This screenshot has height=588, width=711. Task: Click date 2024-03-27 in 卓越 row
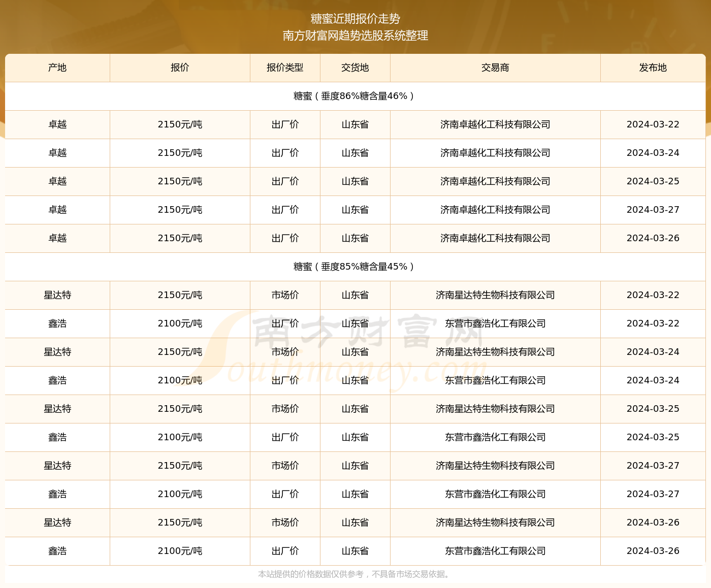click(653, 210)
